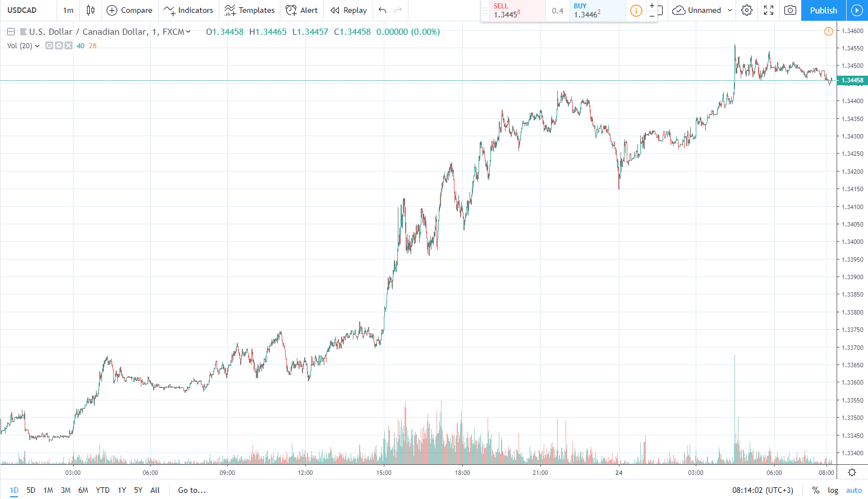Change the 1m timeframe interval
This screenshot has width=868, height=499.
coord(68,10)
